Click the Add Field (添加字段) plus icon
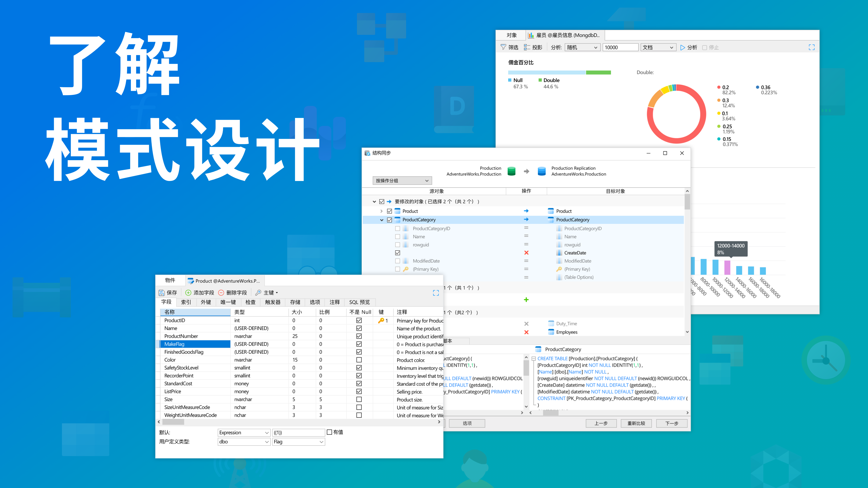 click(x=188, y=293)
